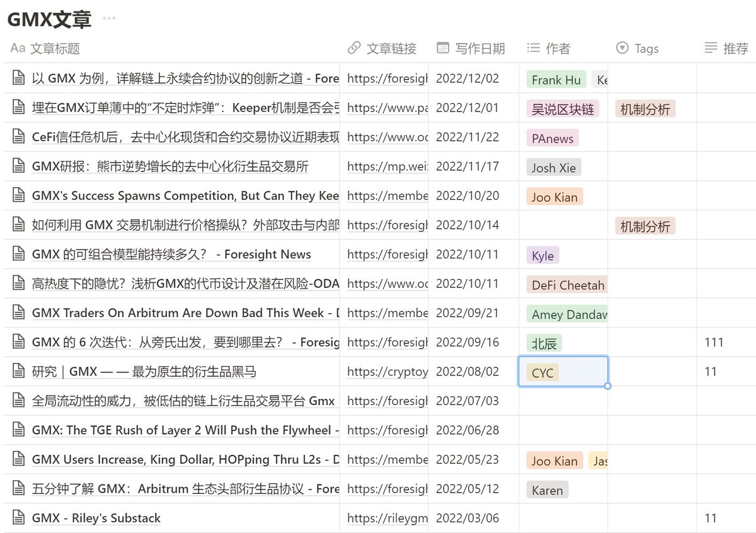Click Joo Kian tag in 2022/05/23 row
This screenshot has height=533, width=756.
(x=554, y=461)
